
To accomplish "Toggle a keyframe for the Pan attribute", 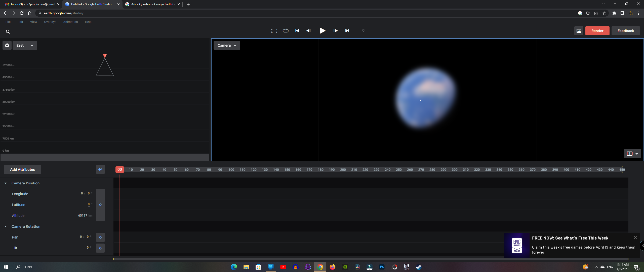I will (x=100, y=237).
